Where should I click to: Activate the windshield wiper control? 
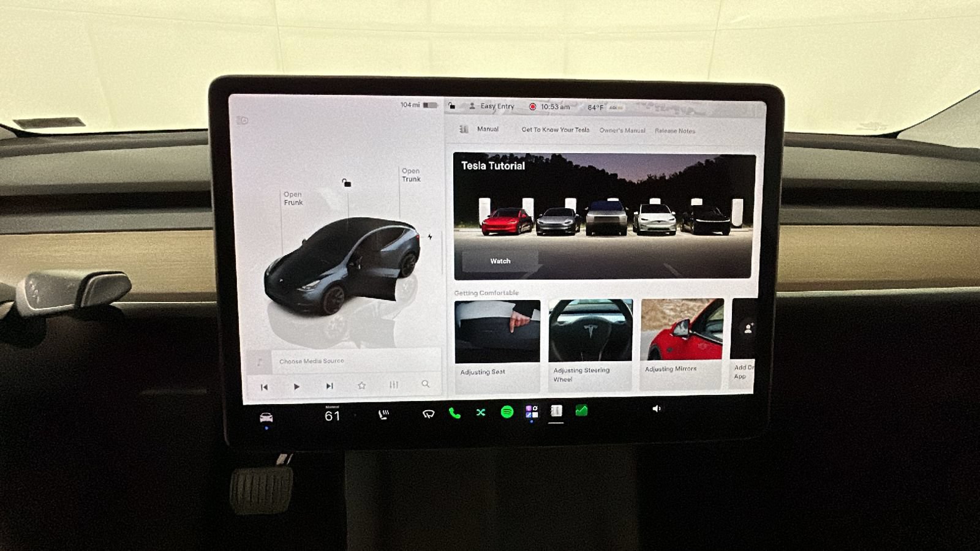click(428, 414)
